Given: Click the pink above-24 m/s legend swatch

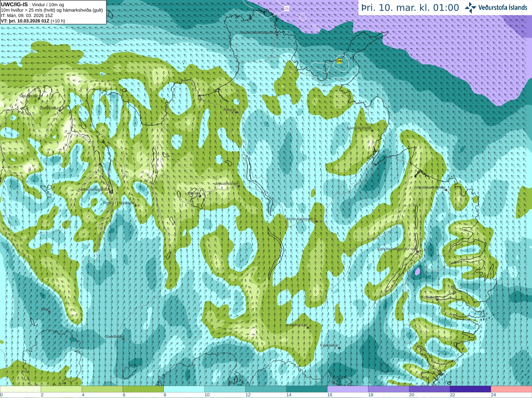Looking at the screenshot, I should pos(512,389).
